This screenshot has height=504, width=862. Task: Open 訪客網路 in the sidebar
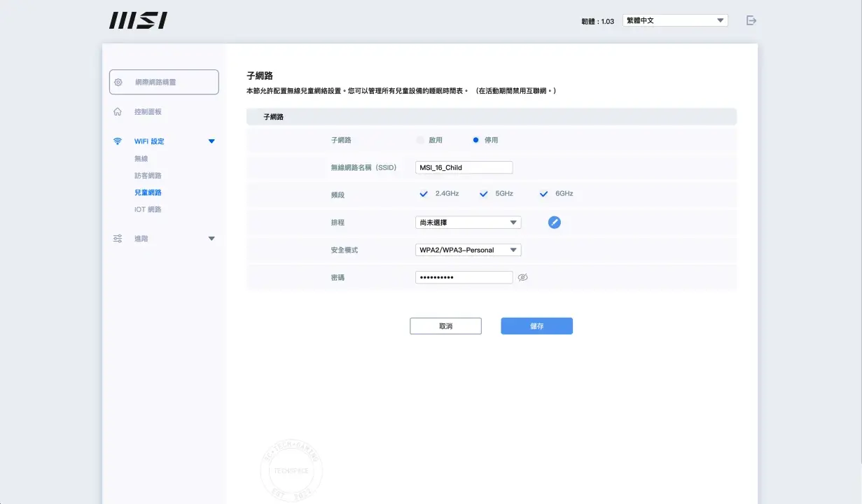pyautogui.click(x=148, y=176)
